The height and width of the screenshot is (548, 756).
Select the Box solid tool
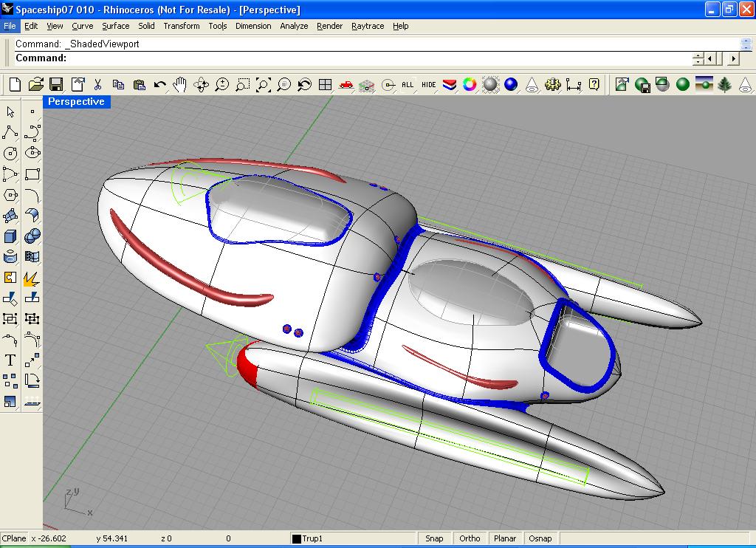(10, 236)
